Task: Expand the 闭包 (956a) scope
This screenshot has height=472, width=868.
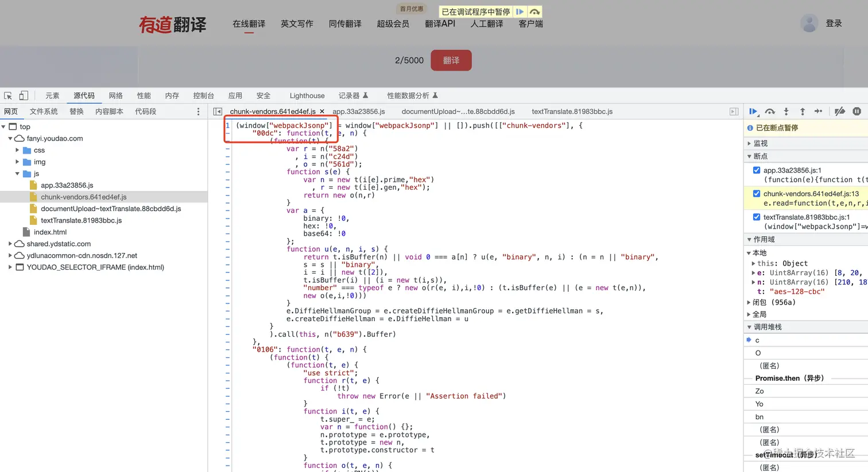Action: 749,302
